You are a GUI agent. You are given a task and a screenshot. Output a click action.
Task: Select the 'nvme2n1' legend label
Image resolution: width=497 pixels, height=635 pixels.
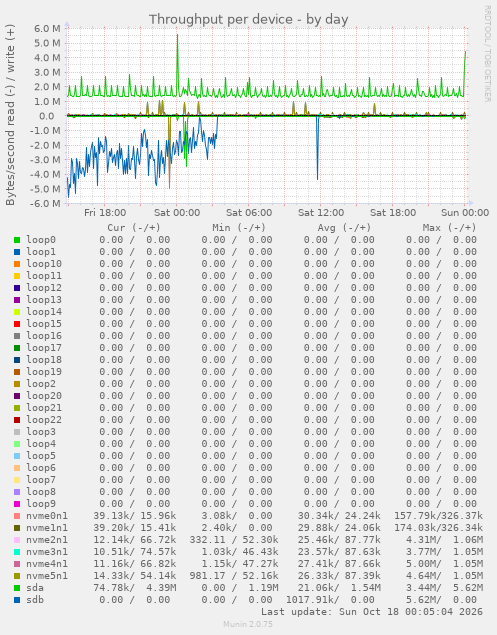coord(47,540)
